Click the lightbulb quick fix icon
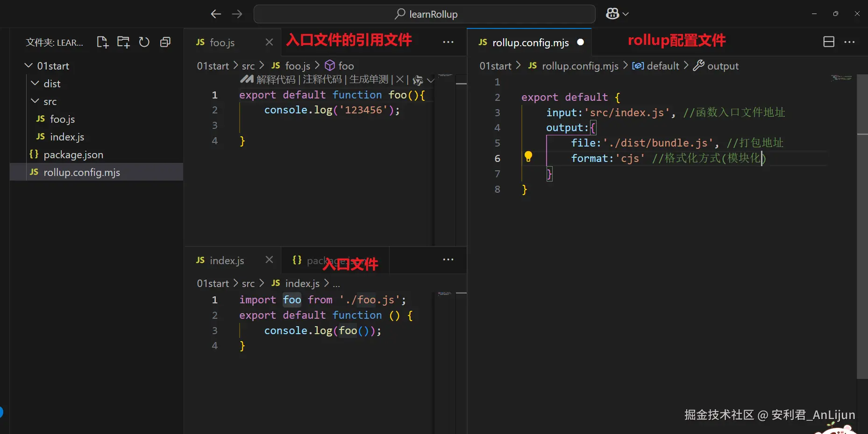Viewport: 868px width, 434px height. (x=528, y=157)
